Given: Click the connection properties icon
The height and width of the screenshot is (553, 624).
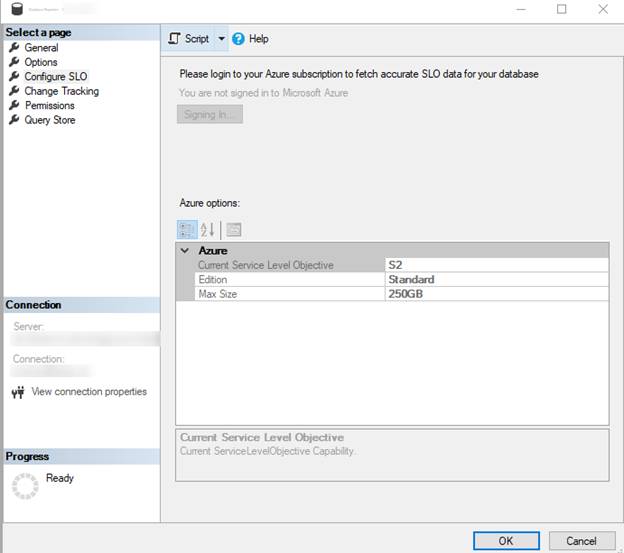Looking at the screenshot, I should tap(17, 392).
